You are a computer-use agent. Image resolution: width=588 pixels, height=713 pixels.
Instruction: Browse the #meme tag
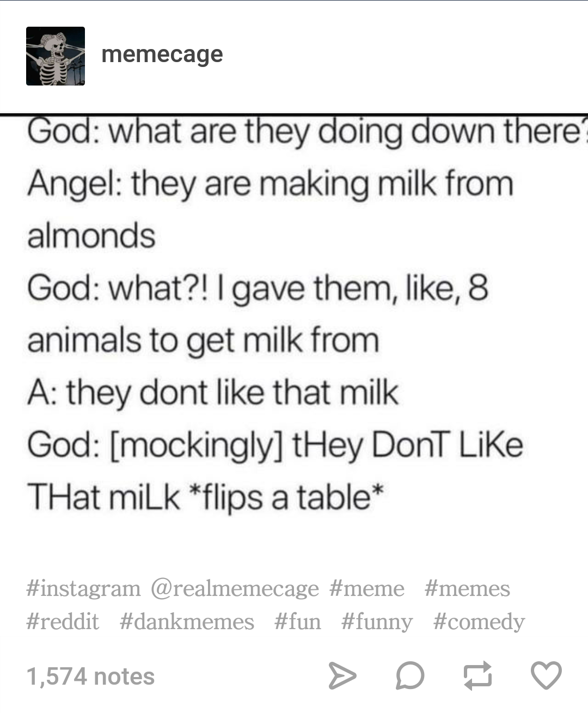[367, 588]
